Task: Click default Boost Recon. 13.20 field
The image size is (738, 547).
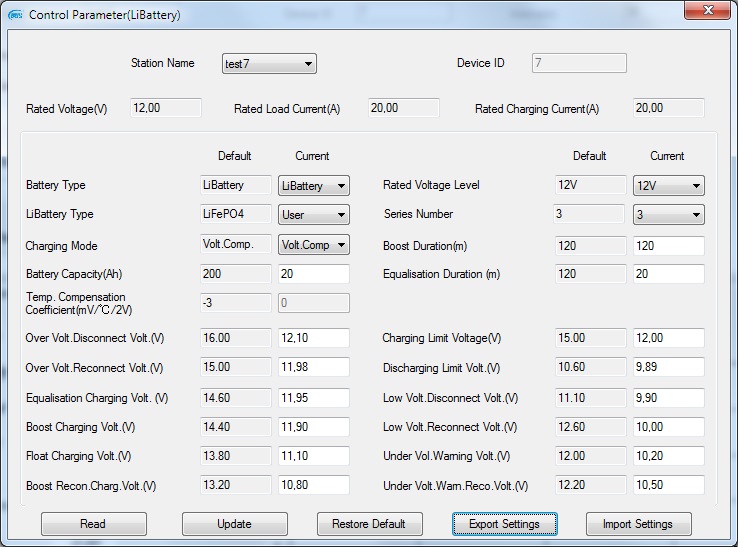Action: pyautogui.click(x=236, y=485)
